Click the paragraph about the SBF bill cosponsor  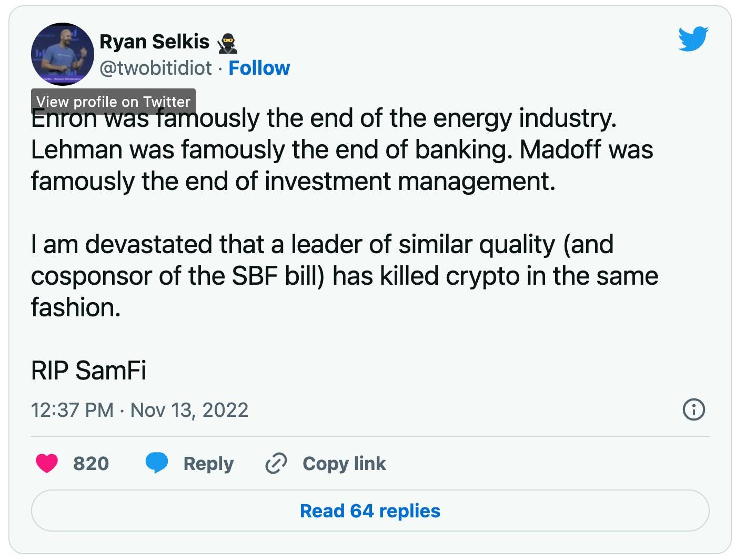coord(345,276)
